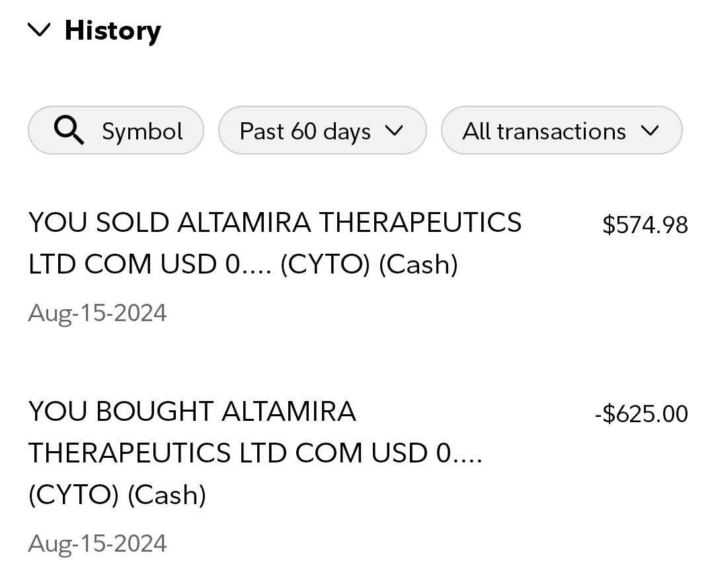
Task: Click the "Past 60 days" label text
Action: [305, 131]
